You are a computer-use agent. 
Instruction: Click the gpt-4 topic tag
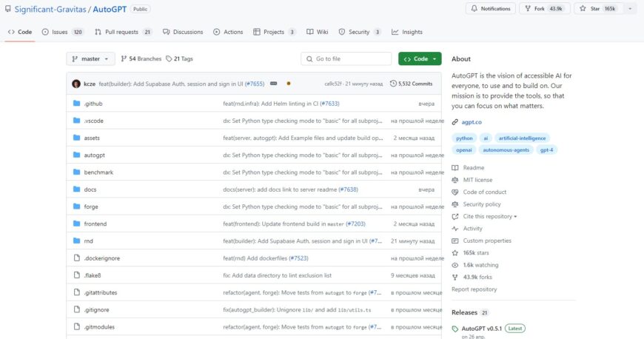pos(547,150)
